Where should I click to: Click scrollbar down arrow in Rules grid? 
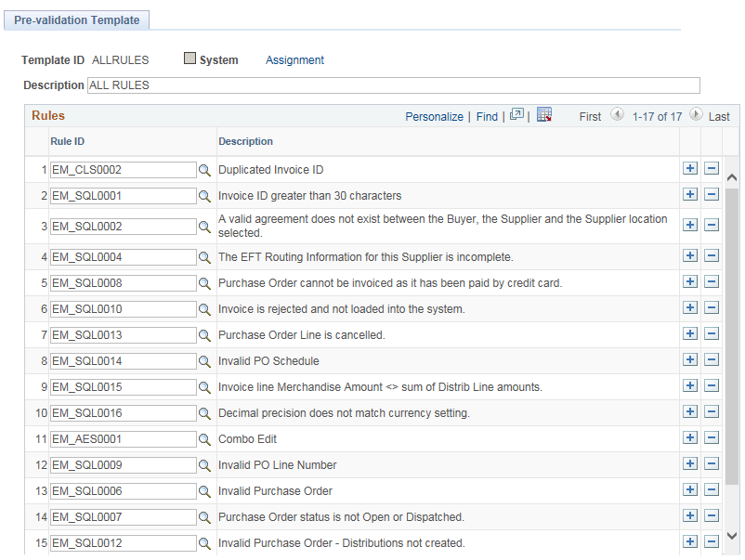[x=732, y=536]
